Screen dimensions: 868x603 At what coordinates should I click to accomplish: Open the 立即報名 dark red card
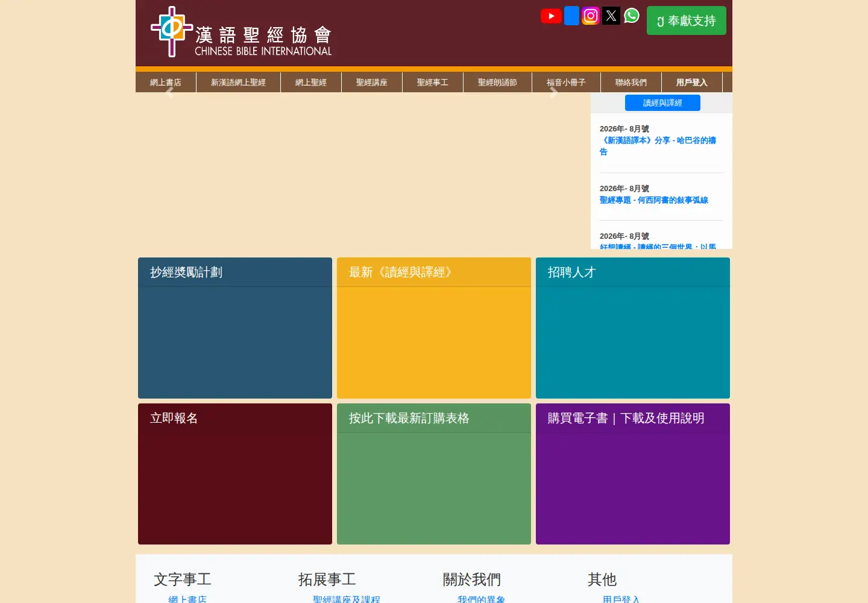235,474
